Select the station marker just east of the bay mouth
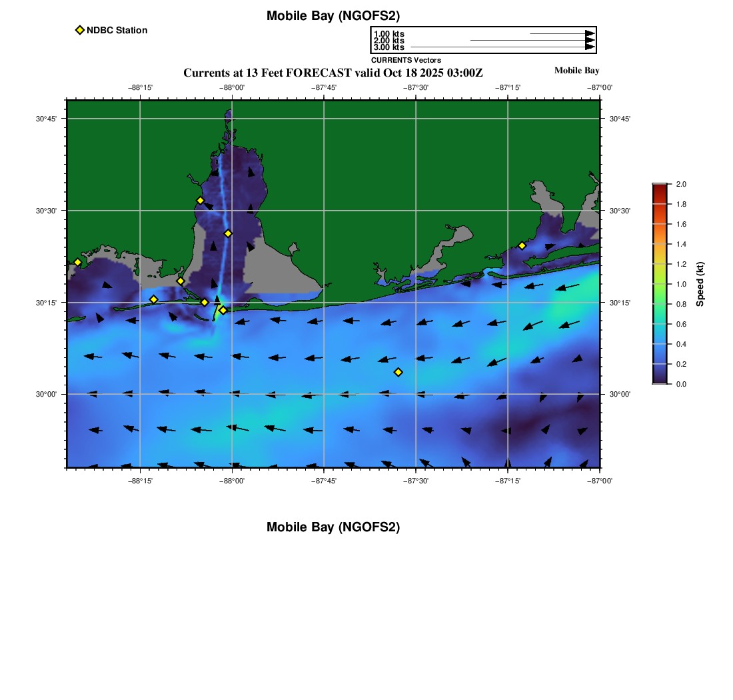 click(223, 310)
